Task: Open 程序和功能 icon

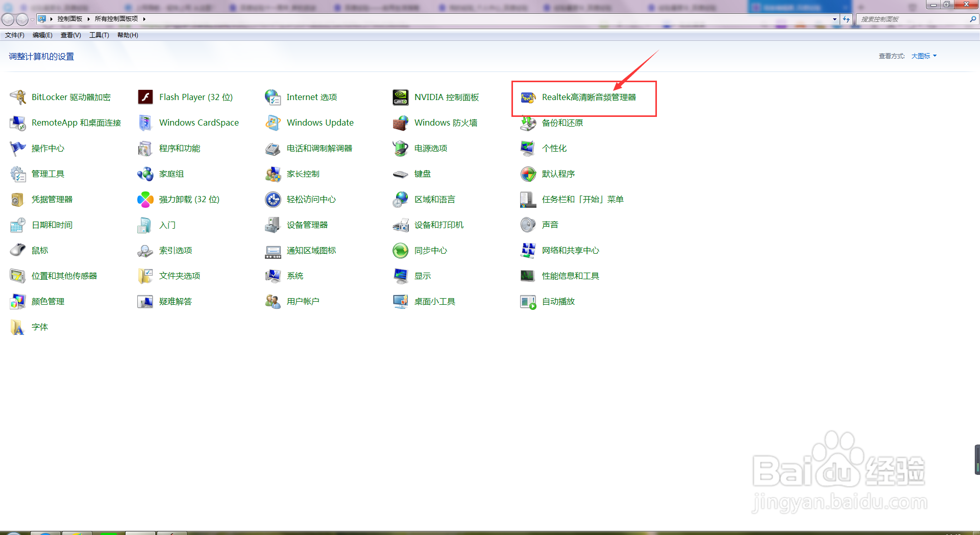Action: 145,148
